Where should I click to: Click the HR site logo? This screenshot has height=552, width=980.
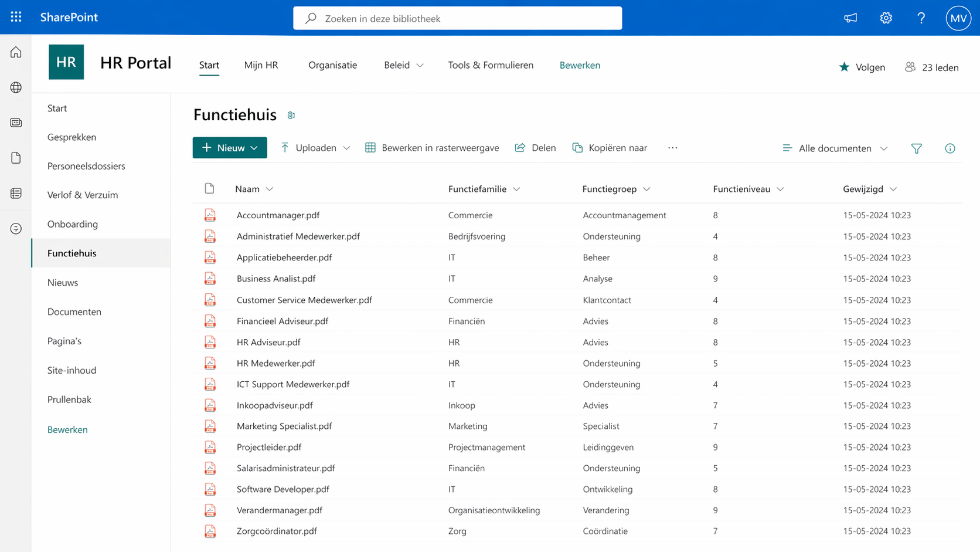pos(66,62)
